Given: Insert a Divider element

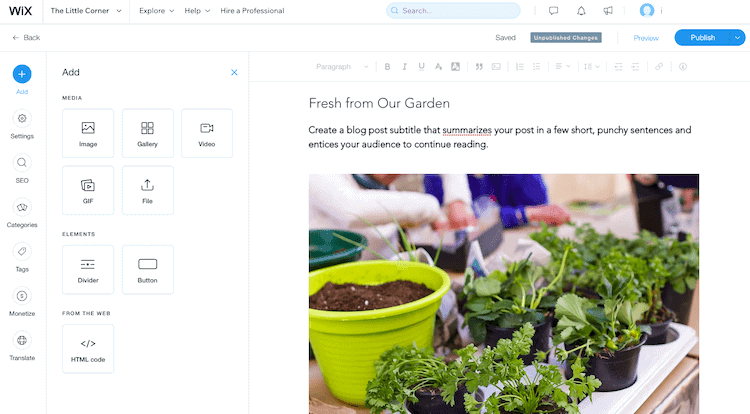Looking at the screenshot, I should pos(88,270).
